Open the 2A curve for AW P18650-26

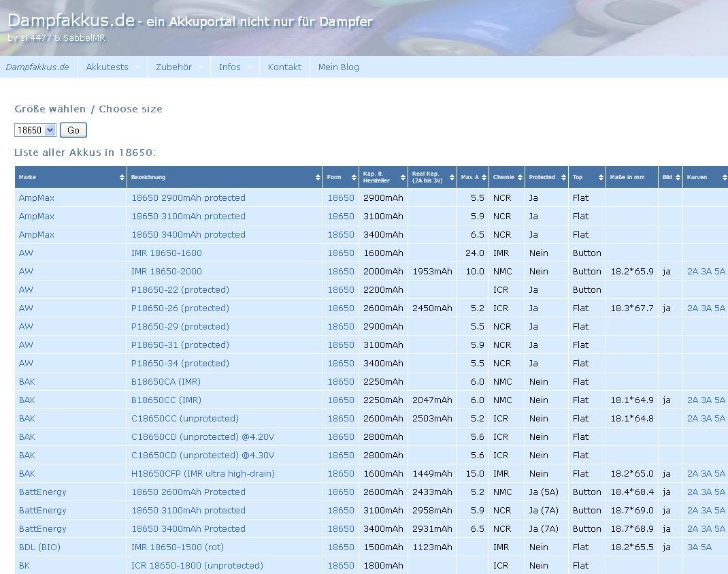(693, 308)
